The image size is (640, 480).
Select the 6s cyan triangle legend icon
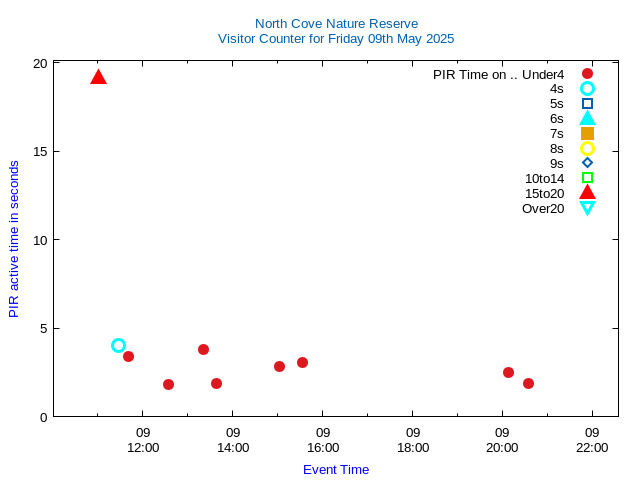coord(587,118)
